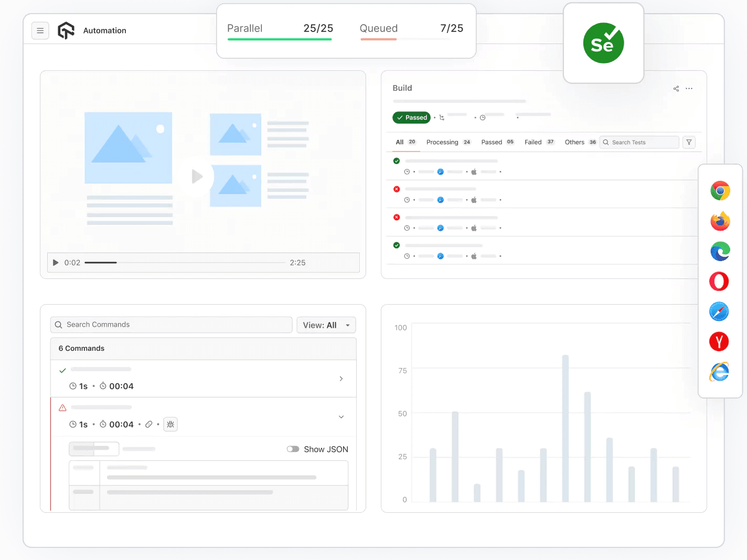Switch to the Processing tab
Screen dimensions: 747x560
(442, 142)
